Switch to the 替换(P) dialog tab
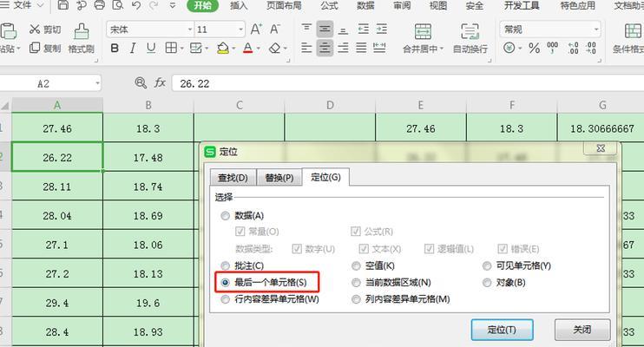Viewport: 644px width, 347px height. click(x=279, y=178)
